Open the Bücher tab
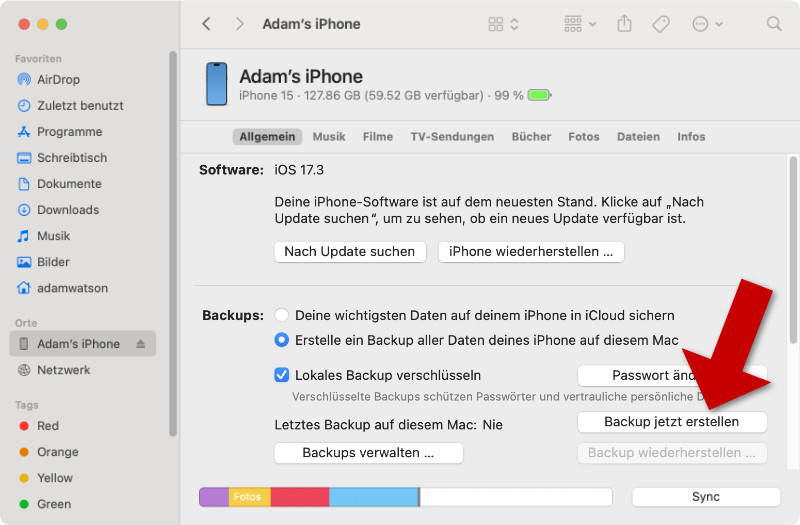Image resolution: width=800 pixels, height=525 pixels. coord(532,137)
